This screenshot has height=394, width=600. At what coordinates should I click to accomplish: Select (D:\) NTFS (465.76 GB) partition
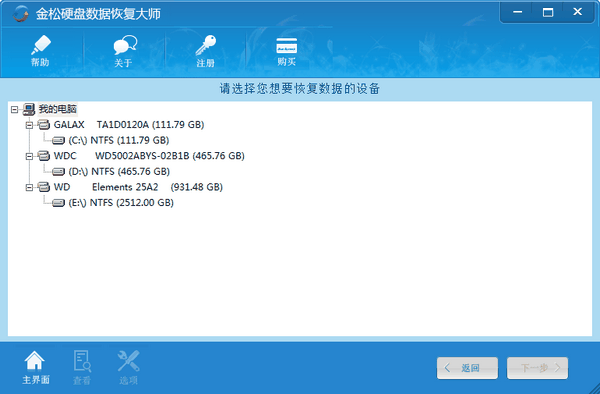click(x=119, y=171)
